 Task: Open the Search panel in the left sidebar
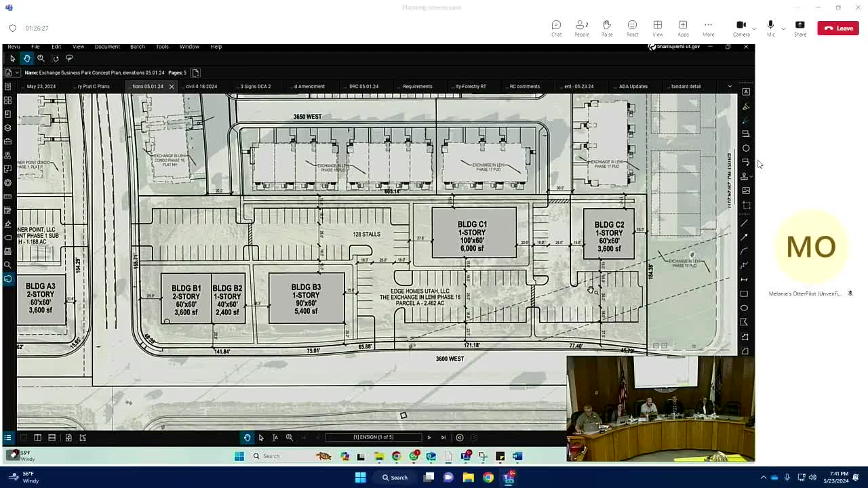pos(8,264)
